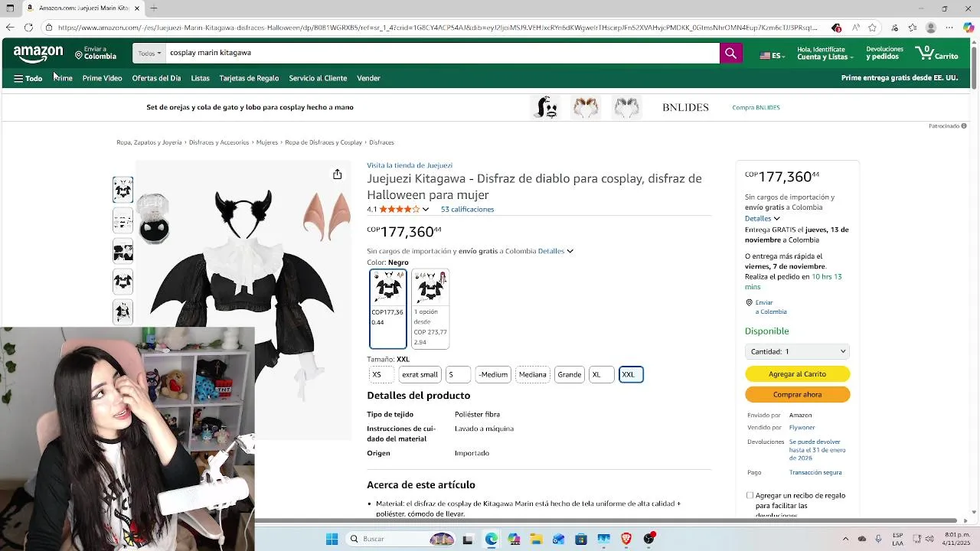980x551 pixels.
Task: Expand Detalles under product price
Action: click(556, 251)
